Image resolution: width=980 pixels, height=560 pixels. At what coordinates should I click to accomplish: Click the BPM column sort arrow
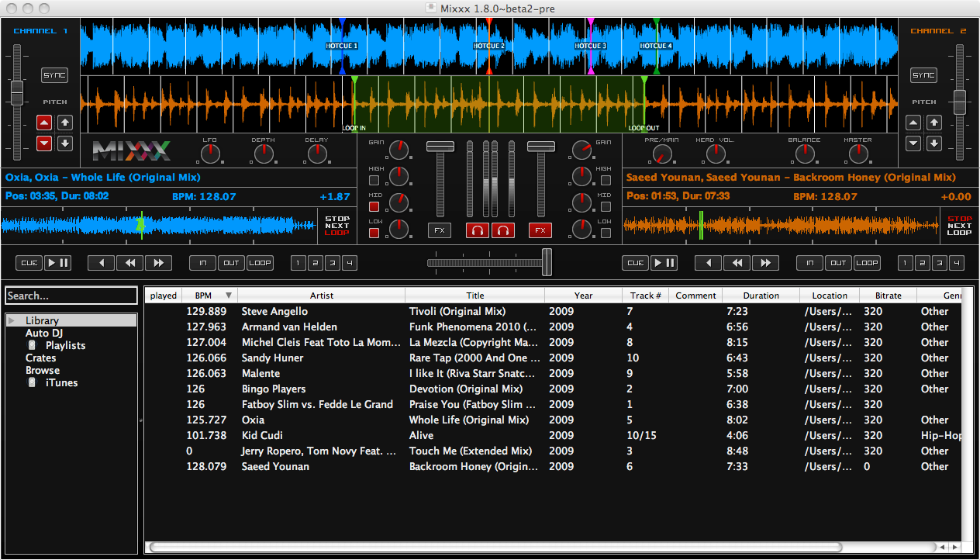tap(228, 296)
